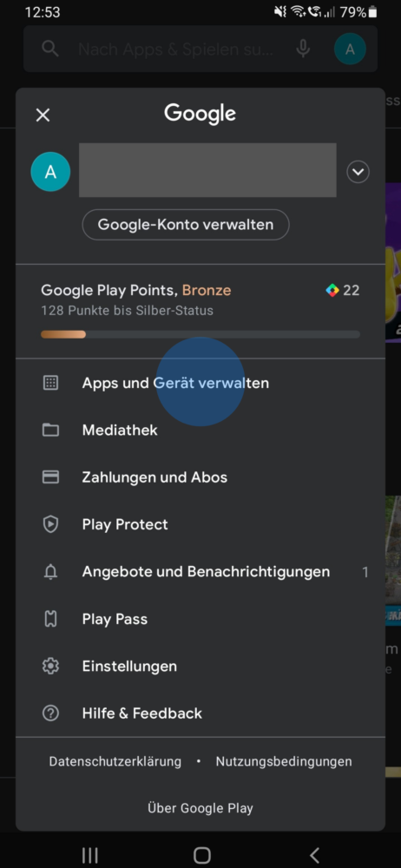This screenshot has height=868, width=401.
Task: Select the Mediathek menu entry
Action: [x=200, y=431]
